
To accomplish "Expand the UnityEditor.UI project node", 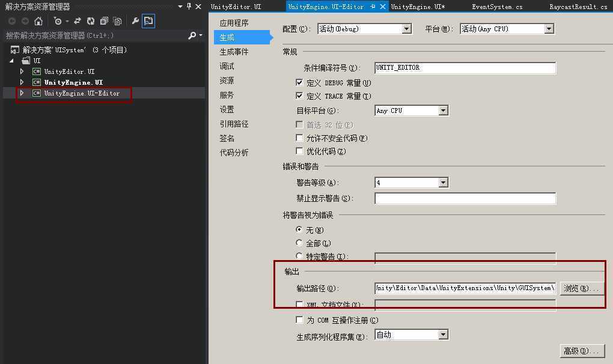I will (22, 71).
